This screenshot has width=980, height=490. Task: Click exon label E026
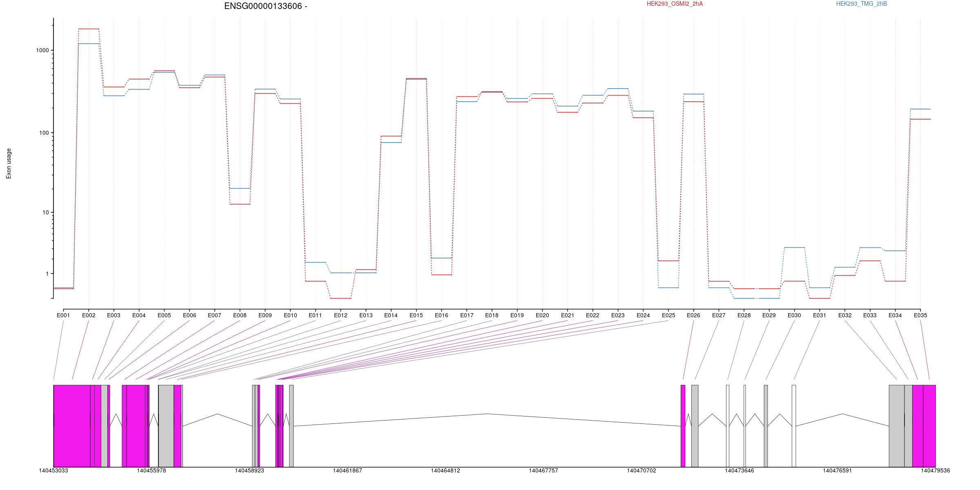[693, 315]
